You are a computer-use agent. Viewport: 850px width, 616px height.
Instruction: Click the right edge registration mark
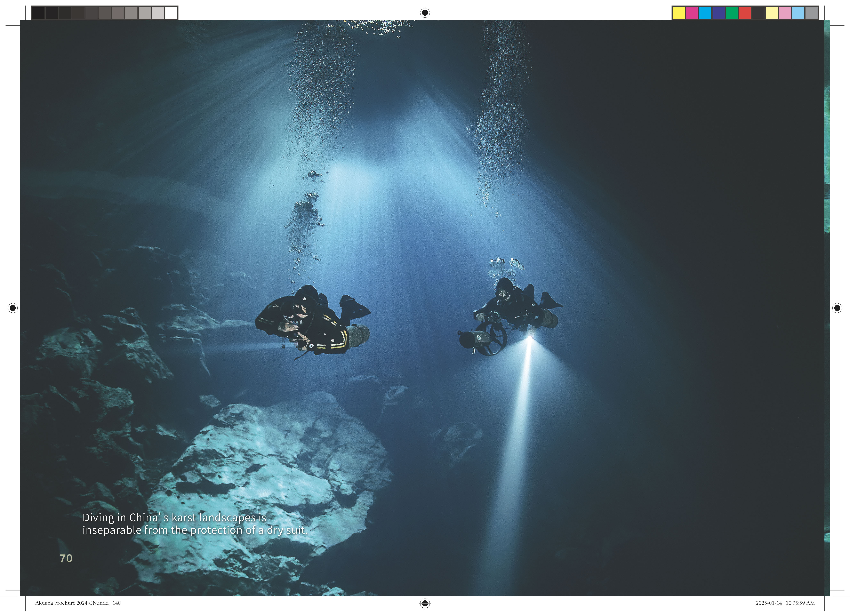[x=837, y=308]
